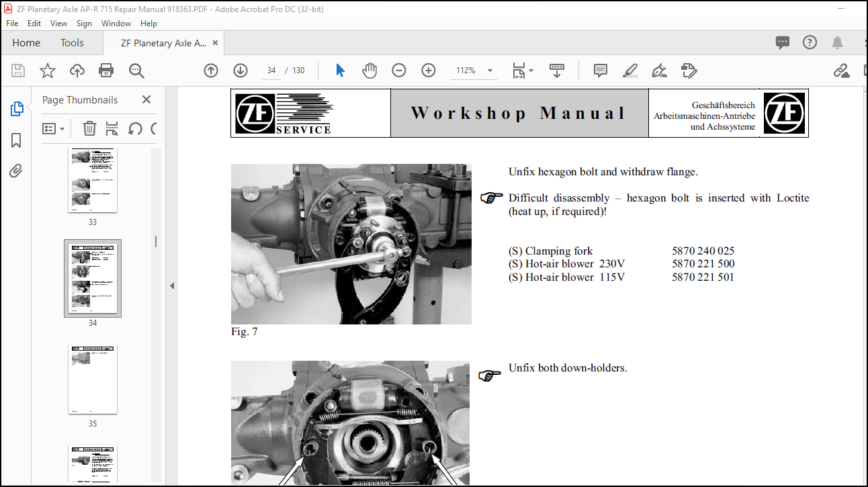Open the Edit menu
868x487 pixels.
point(34,23)
